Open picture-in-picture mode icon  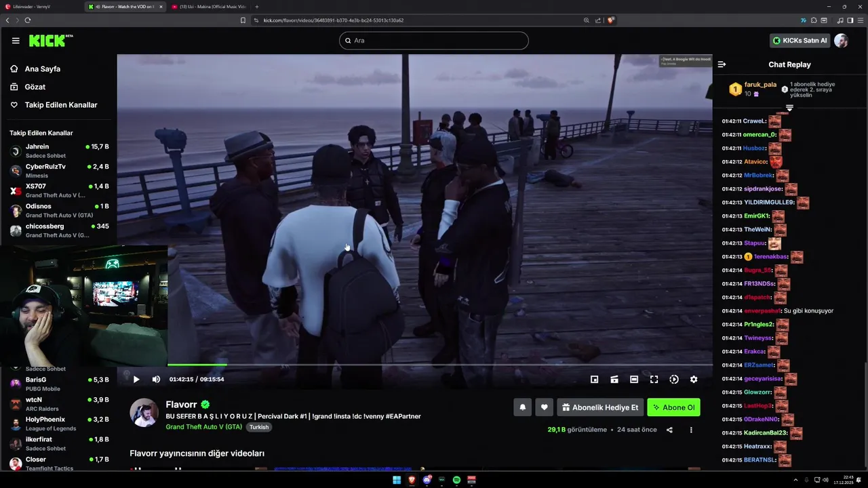[594, 380]
